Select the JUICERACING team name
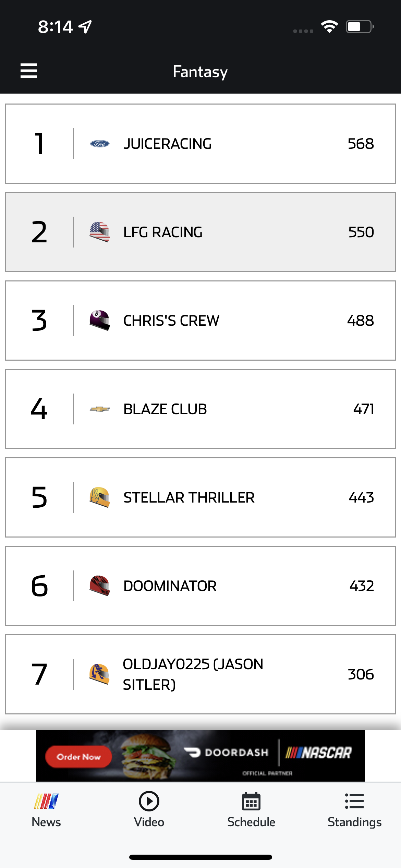 pyautogui.click(x=168, y=144)
